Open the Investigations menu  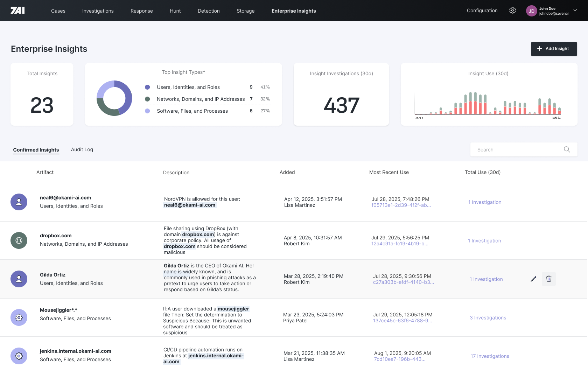pyautogui.click(x=98, y=11)
